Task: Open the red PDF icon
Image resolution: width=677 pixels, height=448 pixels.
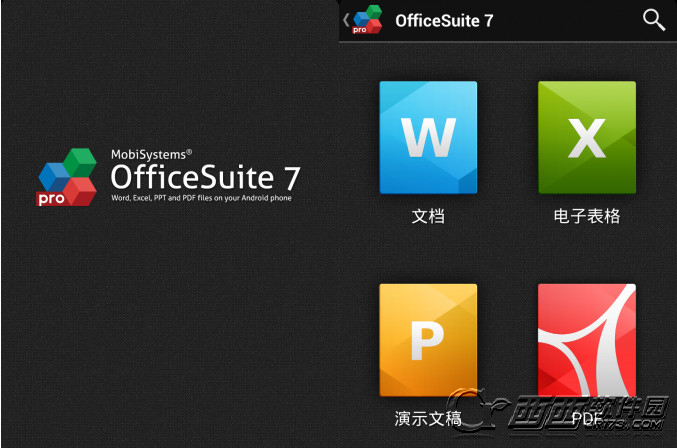Action: click(587, 340)
